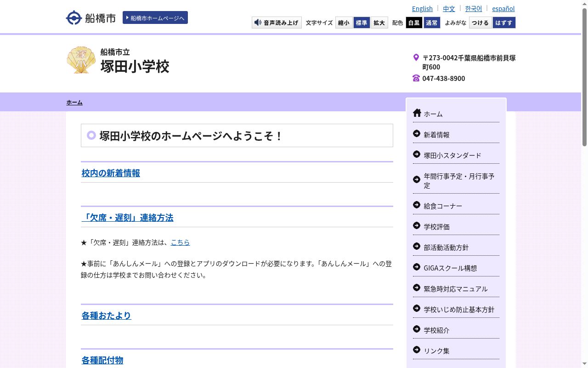Image resolution: width=588 pixels, height=368 pixels.
Task: Click the map pin address icon
Action: pyautogui.click(x=416, y=57)
